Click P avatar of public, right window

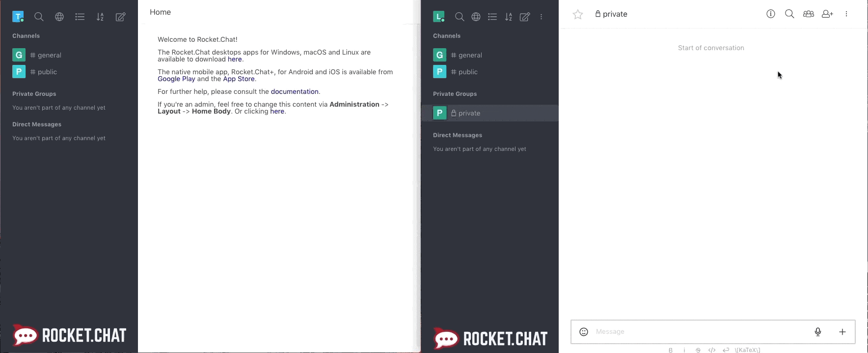click(439, 72)
